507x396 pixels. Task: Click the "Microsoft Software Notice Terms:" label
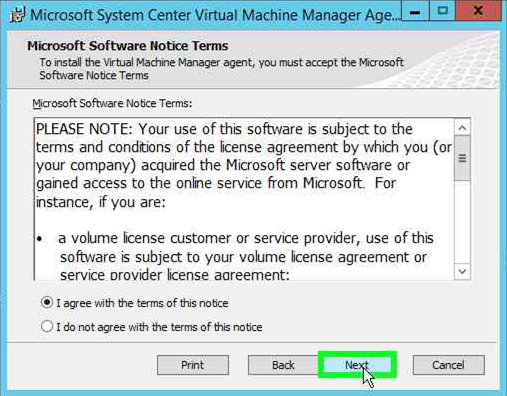click(x=112, y=103)
